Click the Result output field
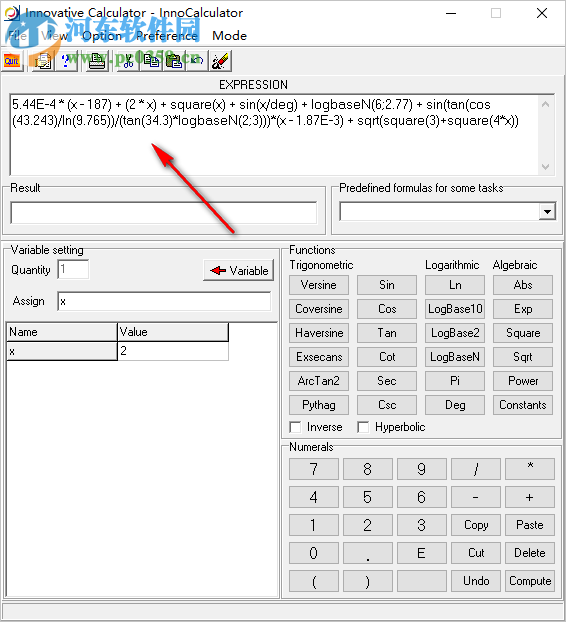 (x=164, y=213)
